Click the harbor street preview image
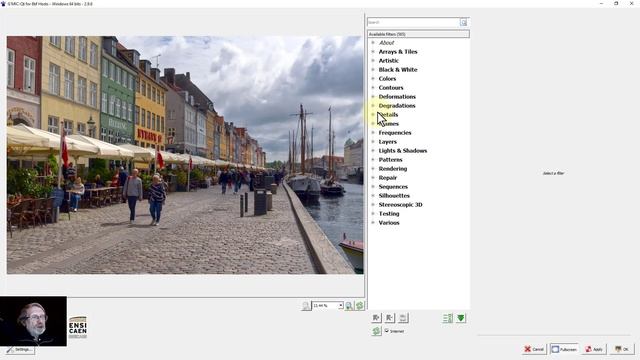The image size is (640, 360). pyautogui.click(x=184, y=155)
